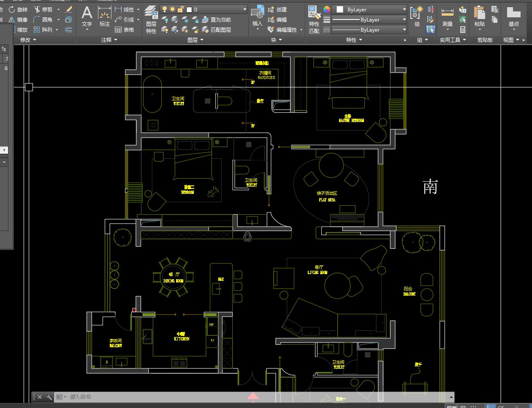Screen dimensions: 532x408
Task: Expand the Modify (修改) panel
Action: (x=28, y=40)
